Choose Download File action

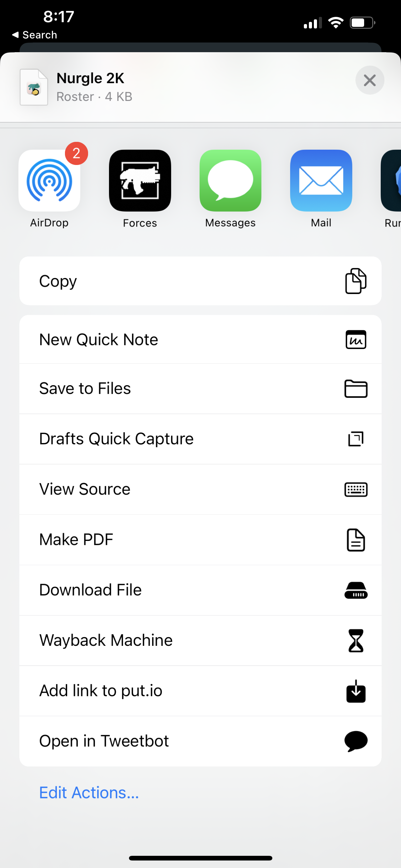[200, 590]
